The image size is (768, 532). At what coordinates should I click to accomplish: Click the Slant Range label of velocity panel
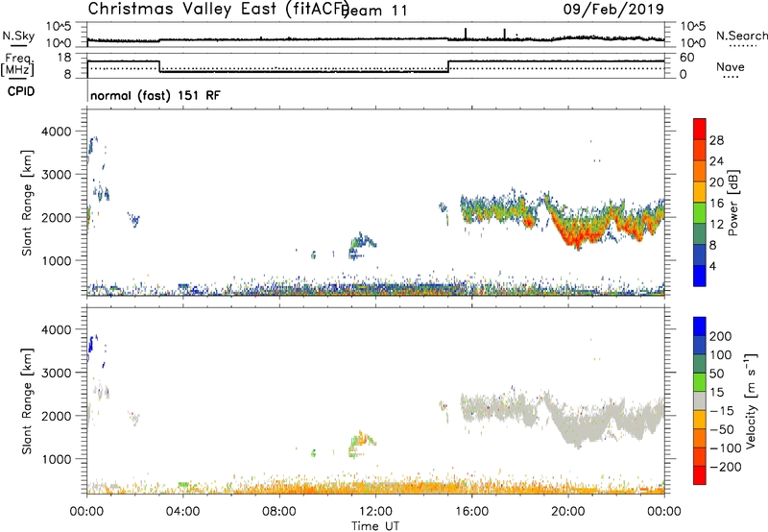[x=27, y=401]
